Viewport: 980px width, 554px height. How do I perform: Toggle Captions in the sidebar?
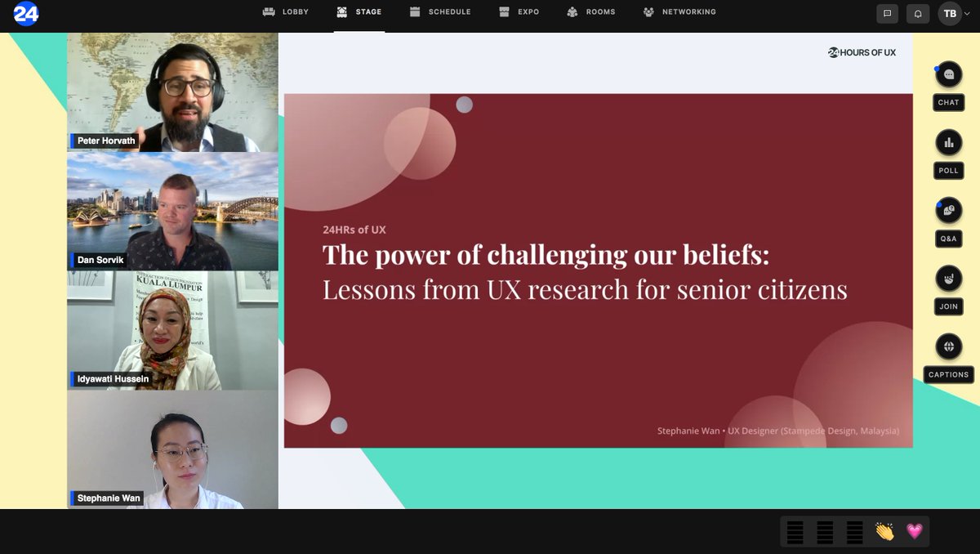[948, 359]
